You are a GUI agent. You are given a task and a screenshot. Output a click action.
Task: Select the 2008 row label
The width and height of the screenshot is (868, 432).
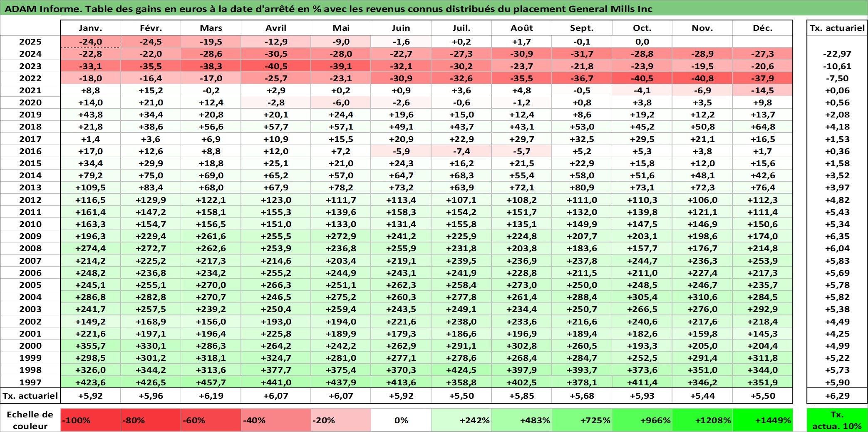click(x=30, y=248)
